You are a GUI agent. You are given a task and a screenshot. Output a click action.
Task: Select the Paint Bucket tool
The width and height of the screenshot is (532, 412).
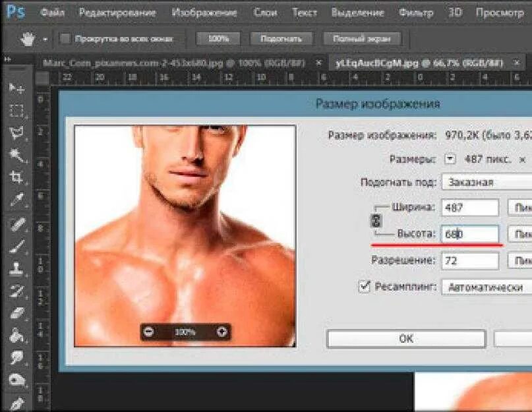[x=16, y=336]
